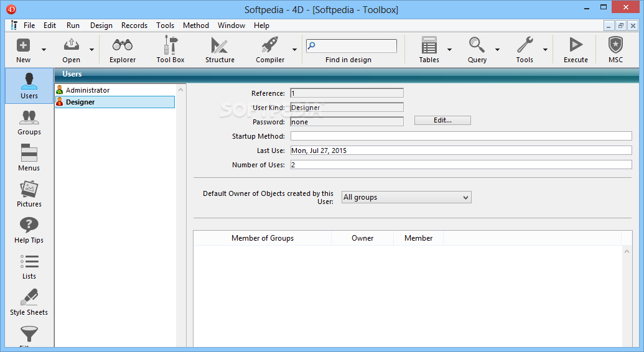This screenshot has width=644, height=352.
Task: Expand the arrow next to Open
Action: pyautogui.click(x=91, y=50)
